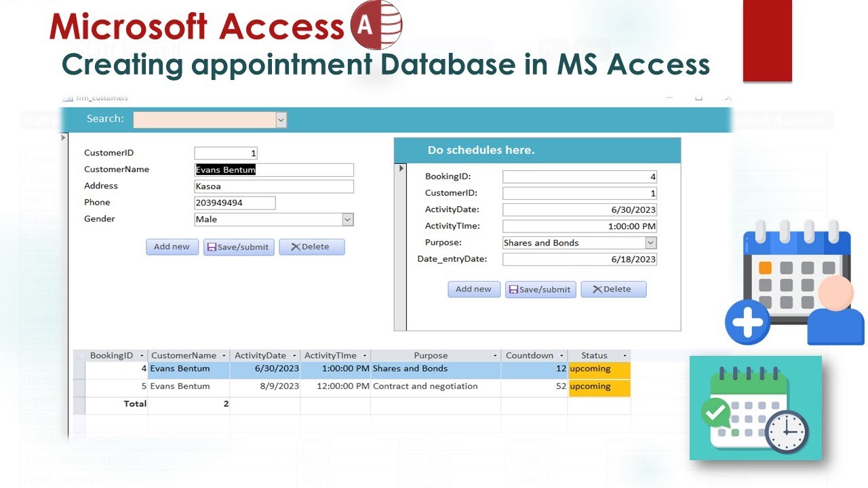This screenshot has width=868, height=488.
Task: Click the calendar with add-user icon
Action: point(794,283)
